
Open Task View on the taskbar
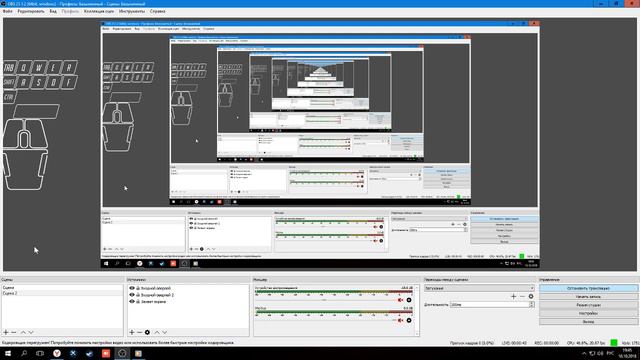40,353
